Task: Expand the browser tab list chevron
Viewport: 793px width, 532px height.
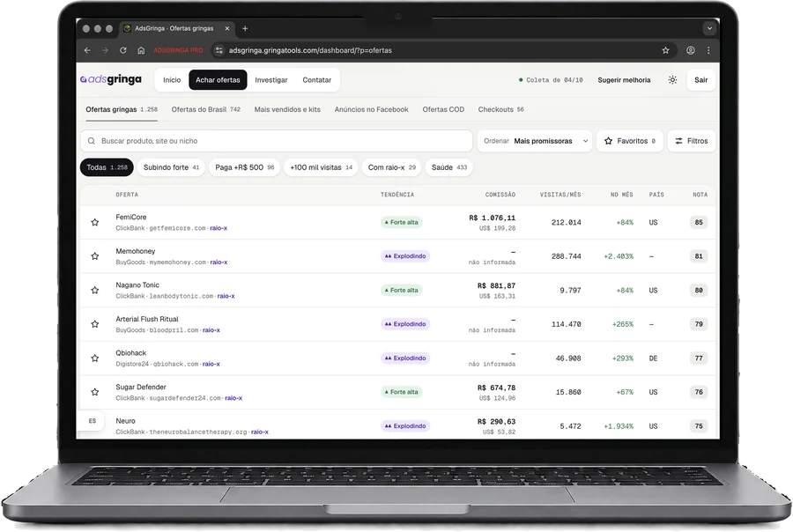Action: (709, 28)
